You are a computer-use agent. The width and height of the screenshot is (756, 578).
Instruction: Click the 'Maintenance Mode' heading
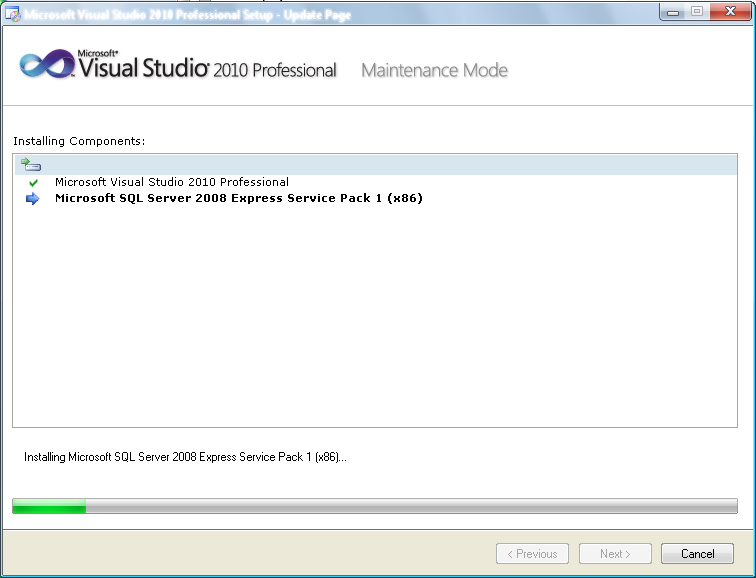point(434,70)
